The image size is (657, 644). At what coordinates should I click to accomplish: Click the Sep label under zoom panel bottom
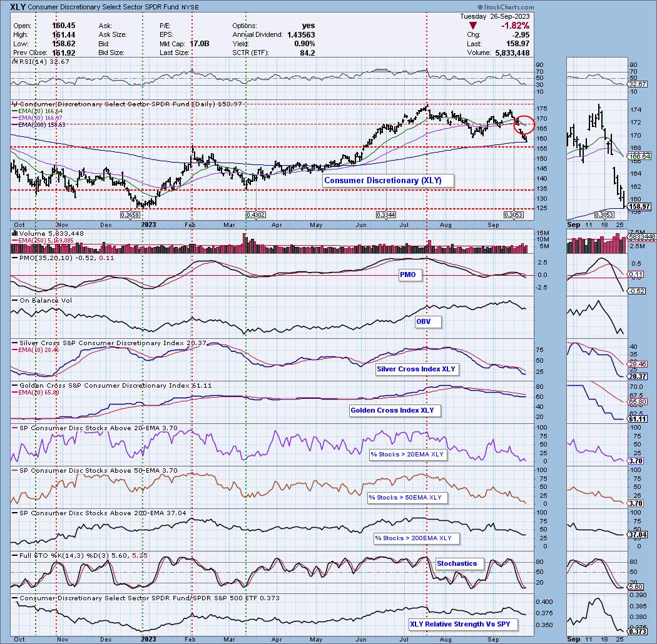tap(573, 639)
